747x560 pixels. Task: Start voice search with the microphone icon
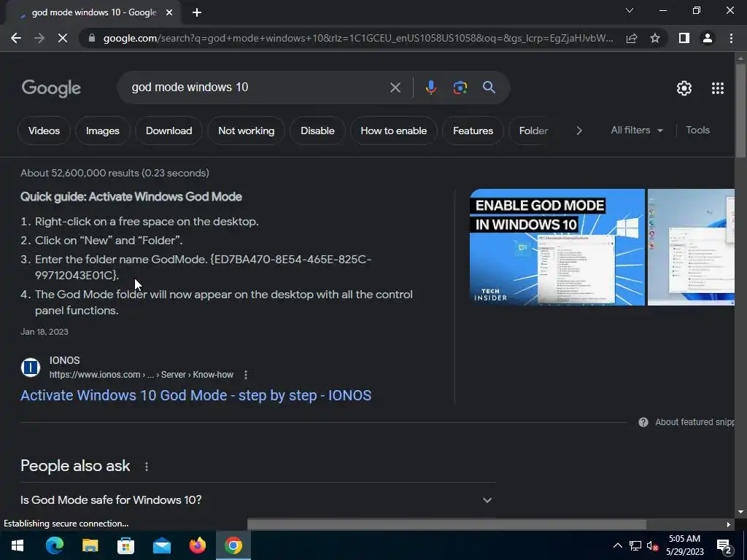[431, 87]
